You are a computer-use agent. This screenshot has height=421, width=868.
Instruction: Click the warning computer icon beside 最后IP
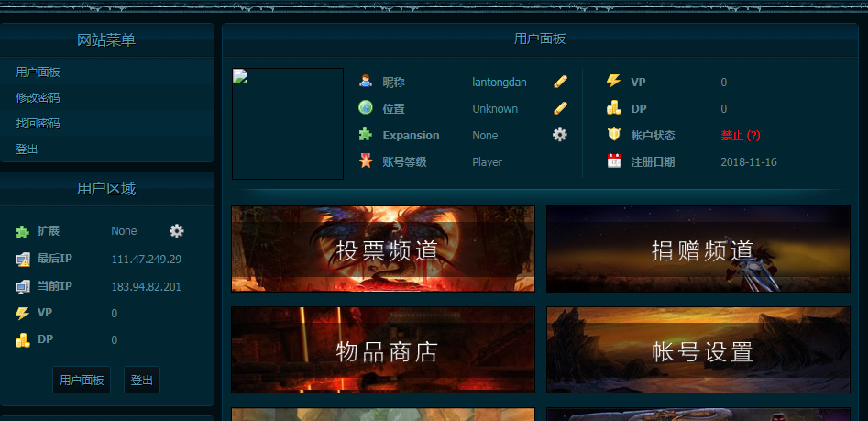(23, 259)
